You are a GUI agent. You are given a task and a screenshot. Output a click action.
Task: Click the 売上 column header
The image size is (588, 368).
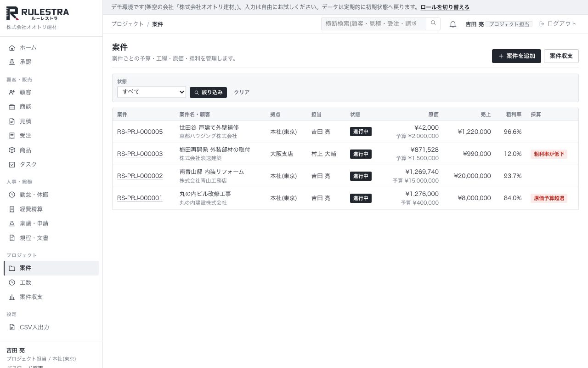tap(486, 115)
